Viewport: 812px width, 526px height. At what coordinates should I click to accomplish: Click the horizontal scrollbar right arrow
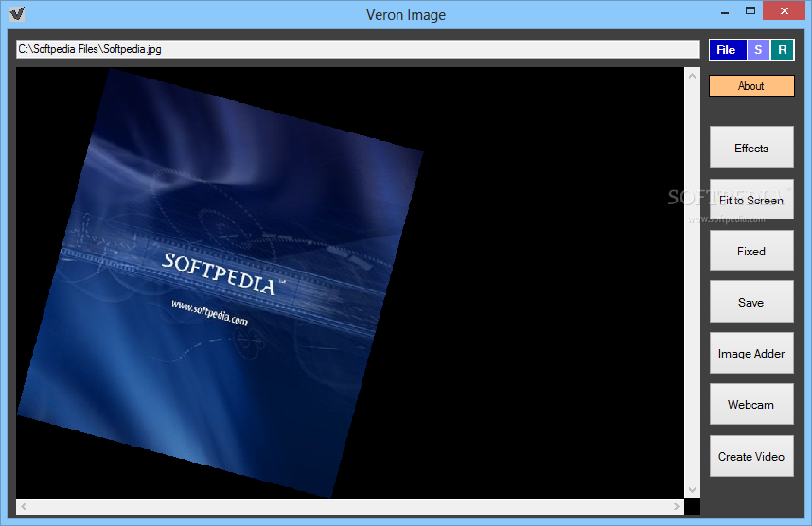pyautogui.click(x=677, y=506)
